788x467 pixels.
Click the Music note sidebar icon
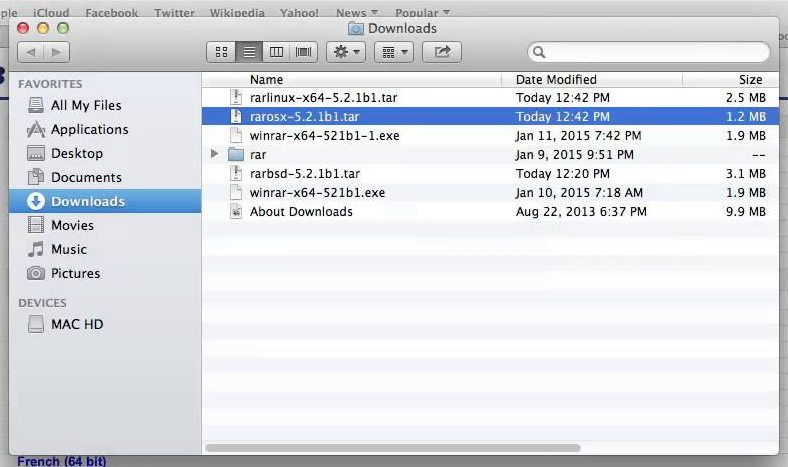point(36,249)
